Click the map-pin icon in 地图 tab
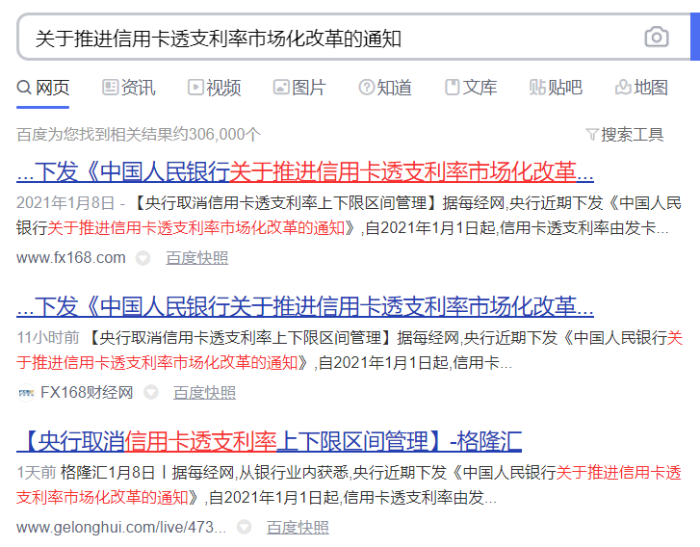The height and width of the screenshot is (547, 700). click(x=623, y=87)
